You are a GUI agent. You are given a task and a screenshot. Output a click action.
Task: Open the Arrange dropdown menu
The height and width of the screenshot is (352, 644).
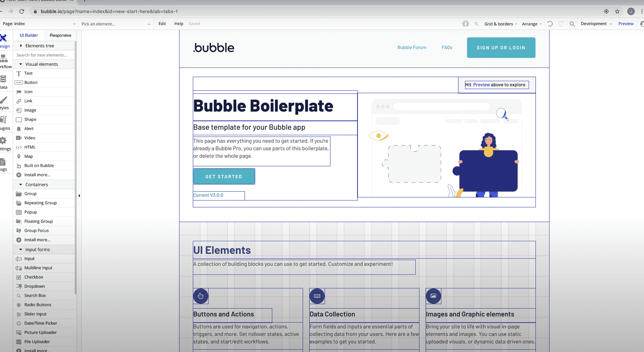pyautogui.click(x=532, y=24)
